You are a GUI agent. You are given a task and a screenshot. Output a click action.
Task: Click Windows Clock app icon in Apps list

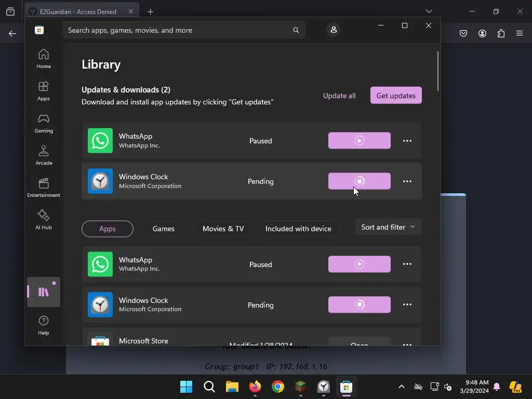pyautogui.click(x=100, y=304)
